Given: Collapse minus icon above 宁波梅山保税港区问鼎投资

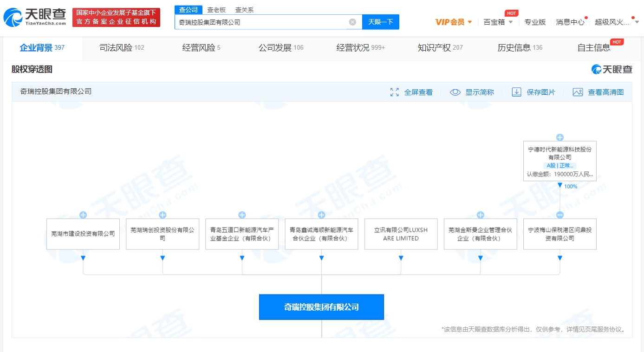Looking at the screenshot, I should 560,215.
